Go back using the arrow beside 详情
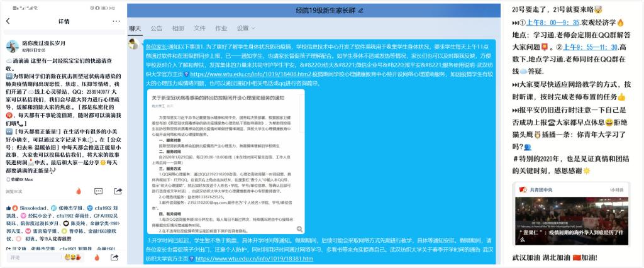The width and height of the screenshot is (644, 268). pos(8,21)
